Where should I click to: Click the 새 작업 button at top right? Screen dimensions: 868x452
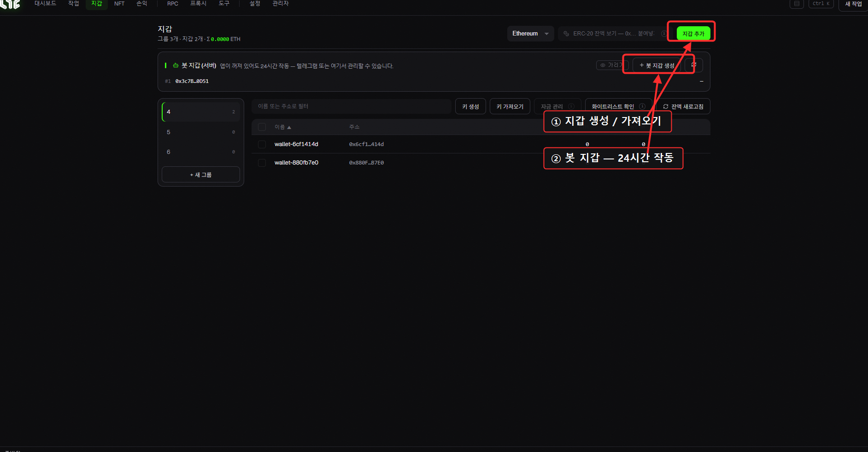point(853,4)
